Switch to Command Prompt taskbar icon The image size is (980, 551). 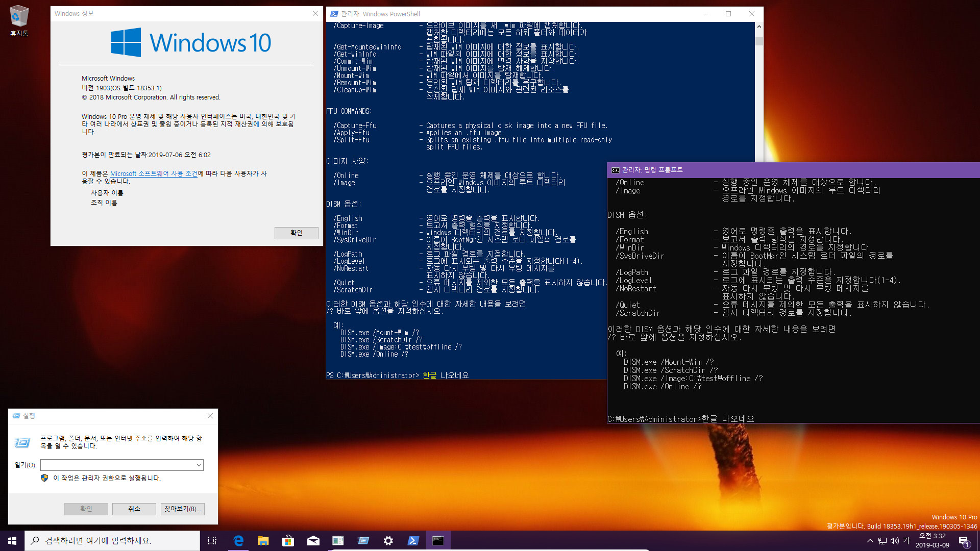(x=438, y=541)
